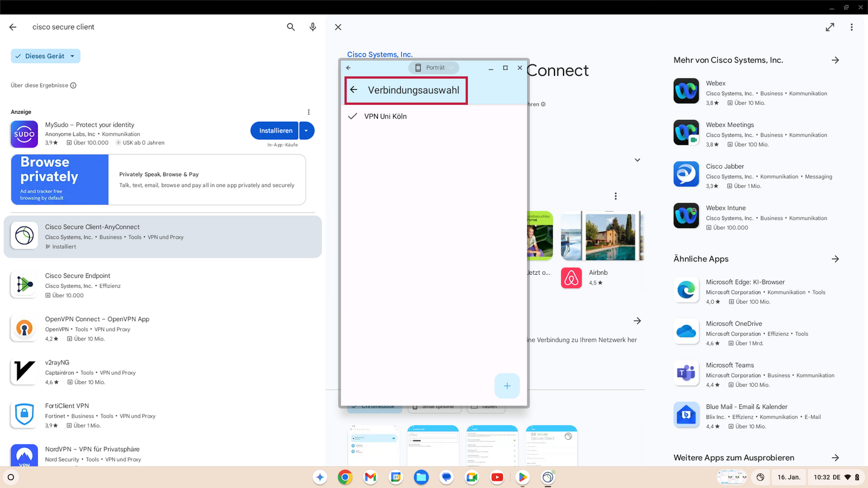Select the VPN Uni Köln connection

[x=434, y=116]
